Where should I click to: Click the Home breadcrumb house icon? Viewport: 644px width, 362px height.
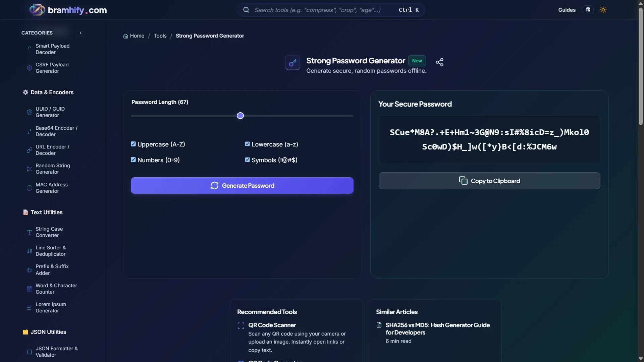click(126, 36)
